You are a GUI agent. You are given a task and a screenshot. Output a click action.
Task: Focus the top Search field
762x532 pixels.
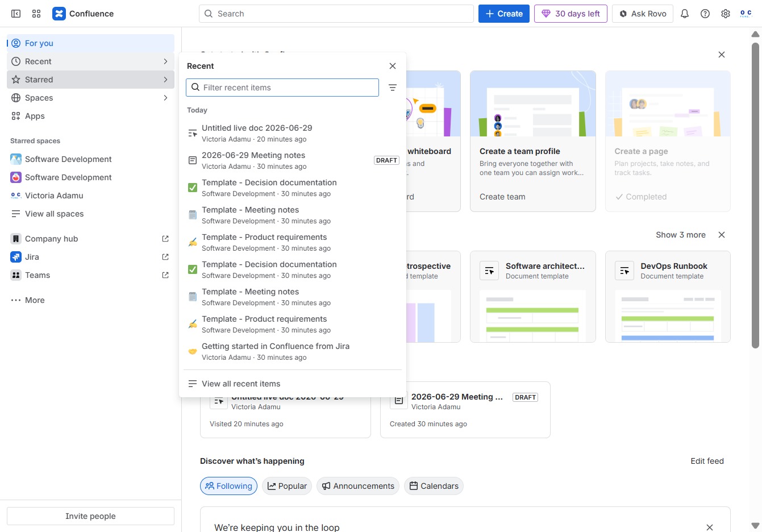click(336, 14)
